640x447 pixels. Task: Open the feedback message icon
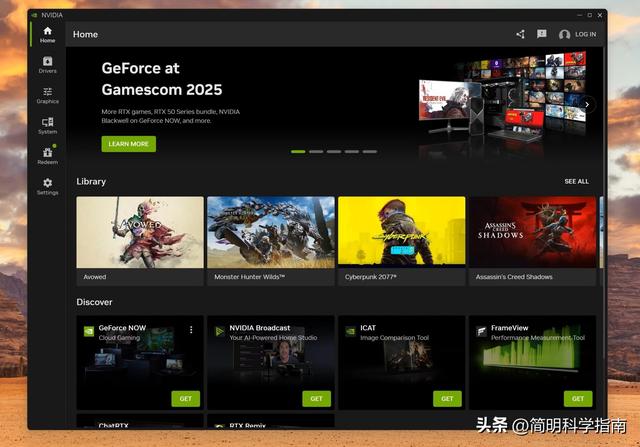(542, 34)
